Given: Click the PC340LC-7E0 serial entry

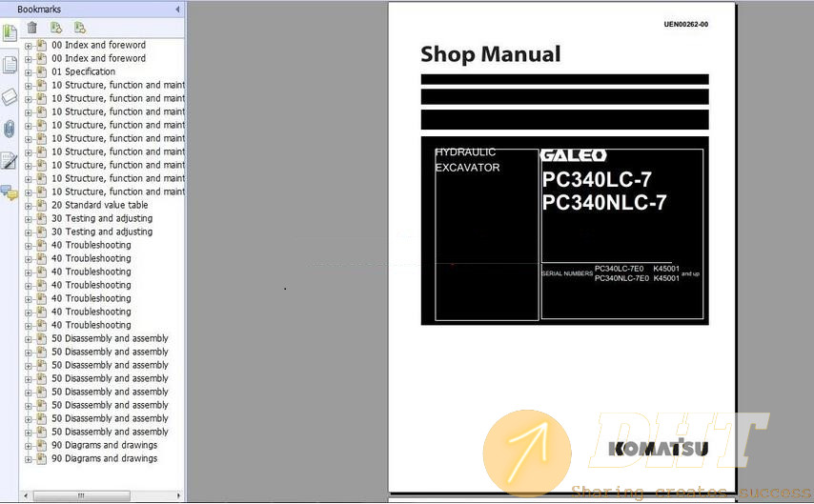Looking at the screenshot, I should [x=619, y=269].
